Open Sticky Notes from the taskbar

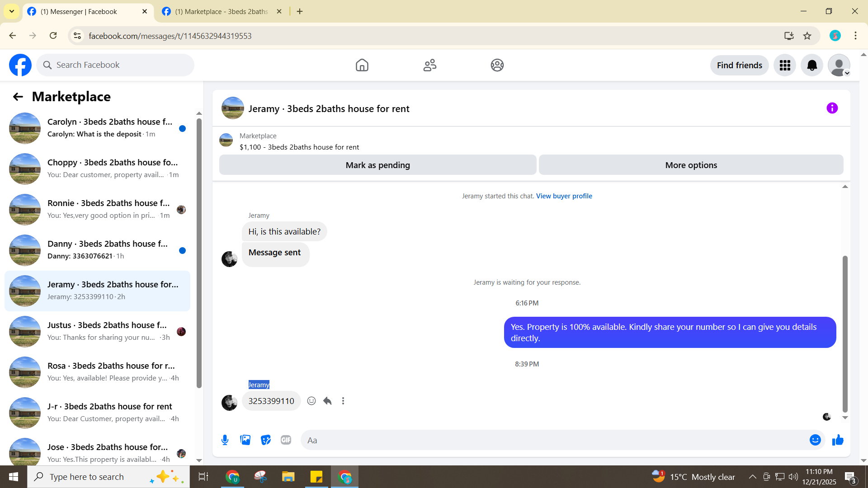click(x=316, y=477)
